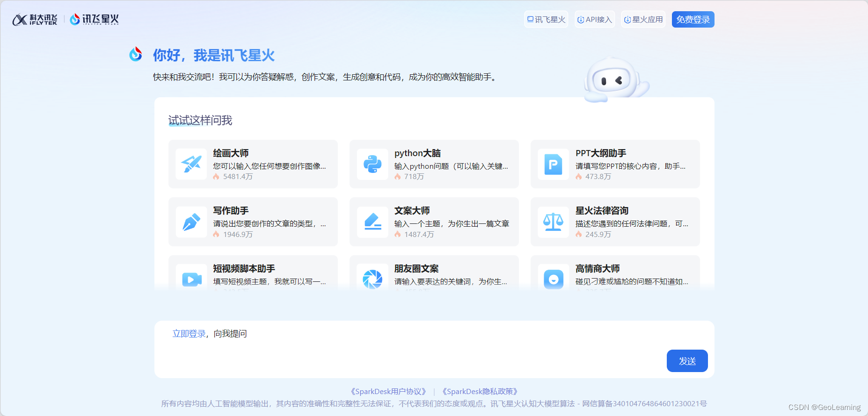The image size is (868, 416).
Task: Click the flame icon beside the greeting
Action: click(x=136, y=54)
